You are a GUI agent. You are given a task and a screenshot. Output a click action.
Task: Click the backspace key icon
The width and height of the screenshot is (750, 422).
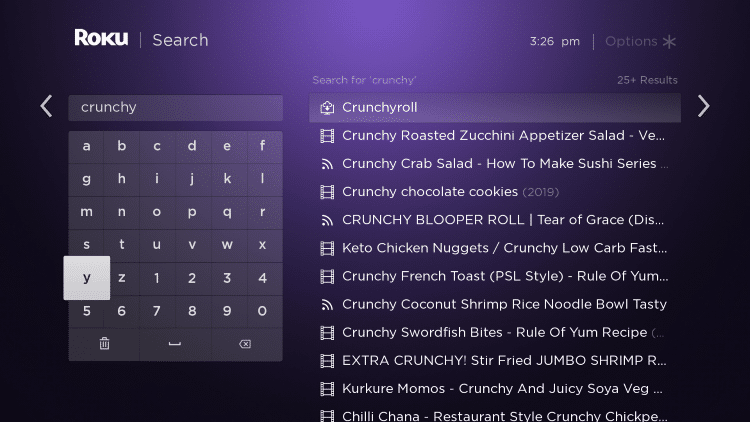[245, 344]
